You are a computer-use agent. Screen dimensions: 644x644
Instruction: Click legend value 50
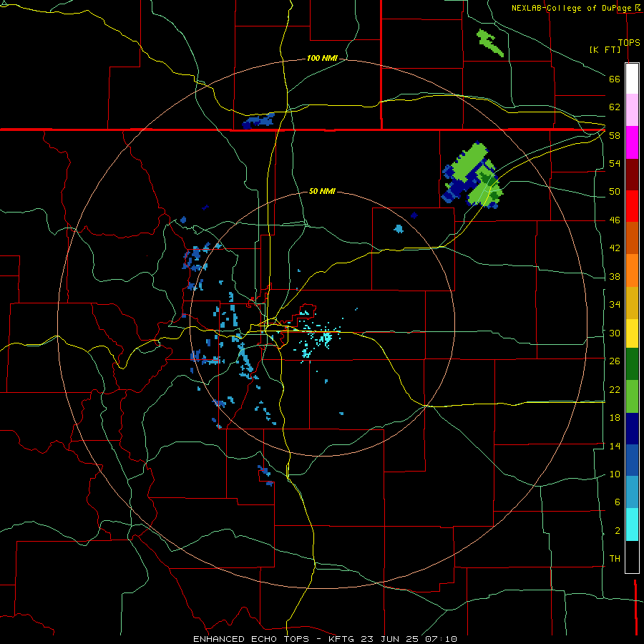tap(615, 192)
